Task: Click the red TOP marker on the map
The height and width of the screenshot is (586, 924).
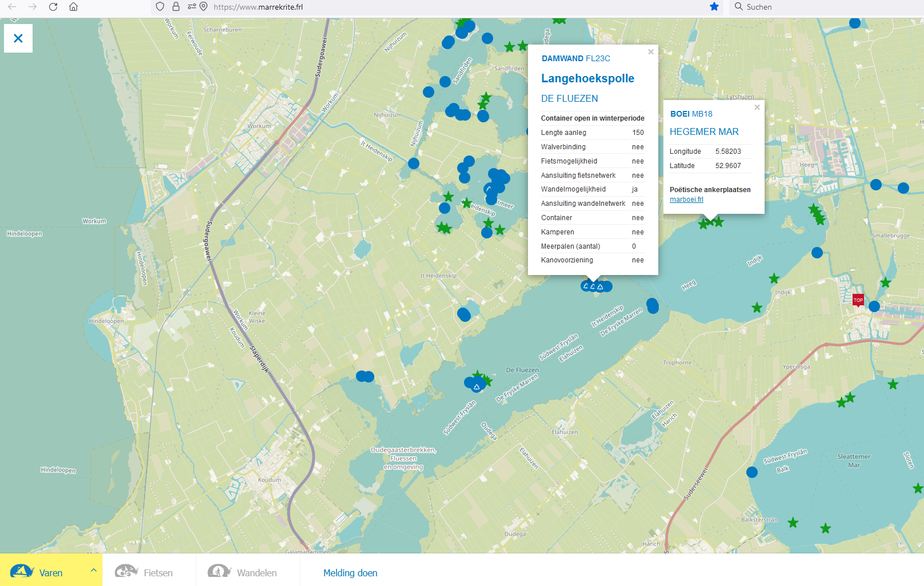Action: coord(858,300)
